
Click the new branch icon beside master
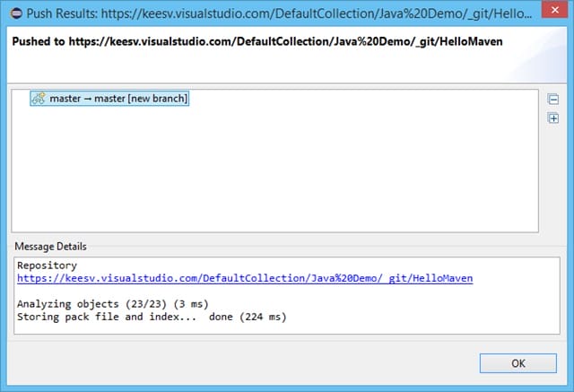coord(39,98)
